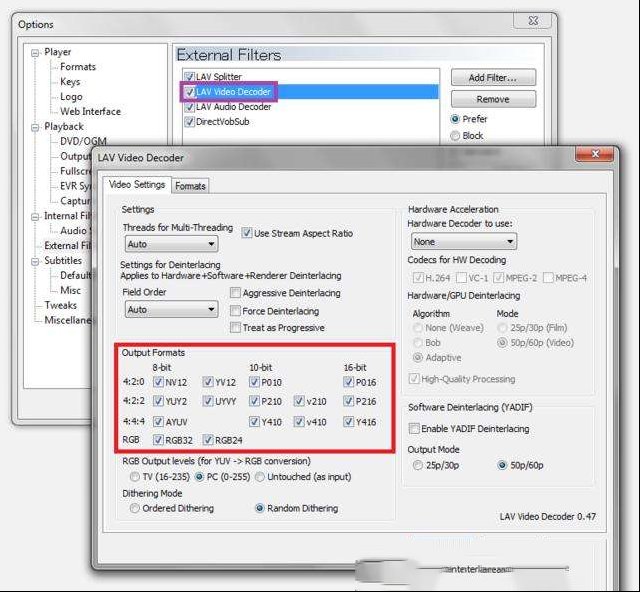The image size is (640, 592).
Task: Open Hardware Decoder to use dropdown
Action: pyautogui.click(x=464, y=242)
